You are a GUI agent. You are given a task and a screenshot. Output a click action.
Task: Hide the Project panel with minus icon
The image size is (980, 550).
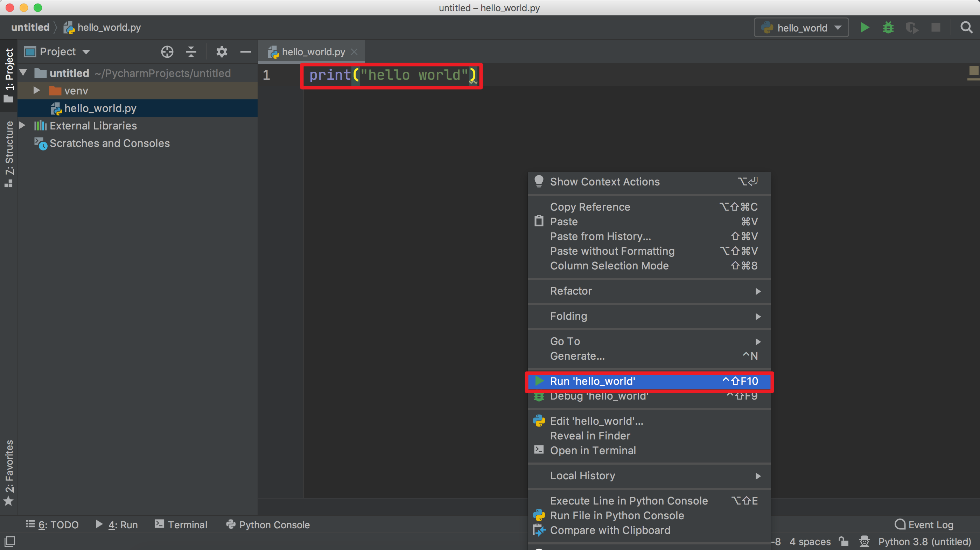(245, 52)
